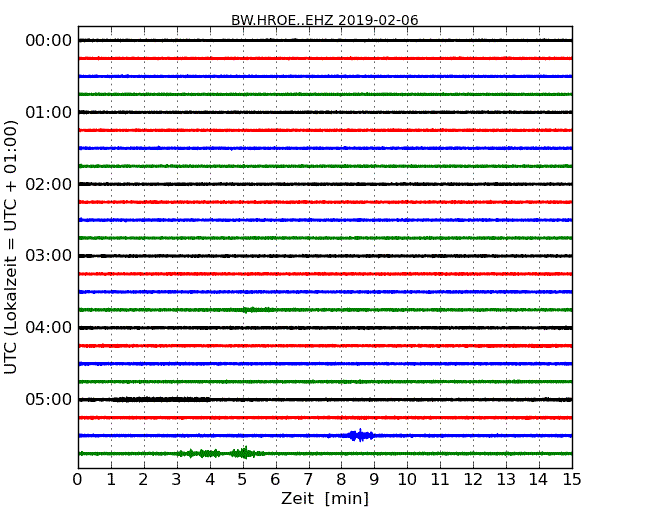Click the thickened black section on the 05:00 trace
The width and height of the screenshot is (650, 520).
tap(161, 399)
